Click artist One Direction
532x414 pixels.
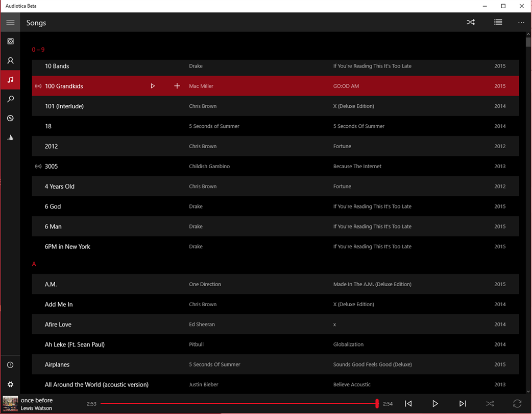tap(205, 284)
